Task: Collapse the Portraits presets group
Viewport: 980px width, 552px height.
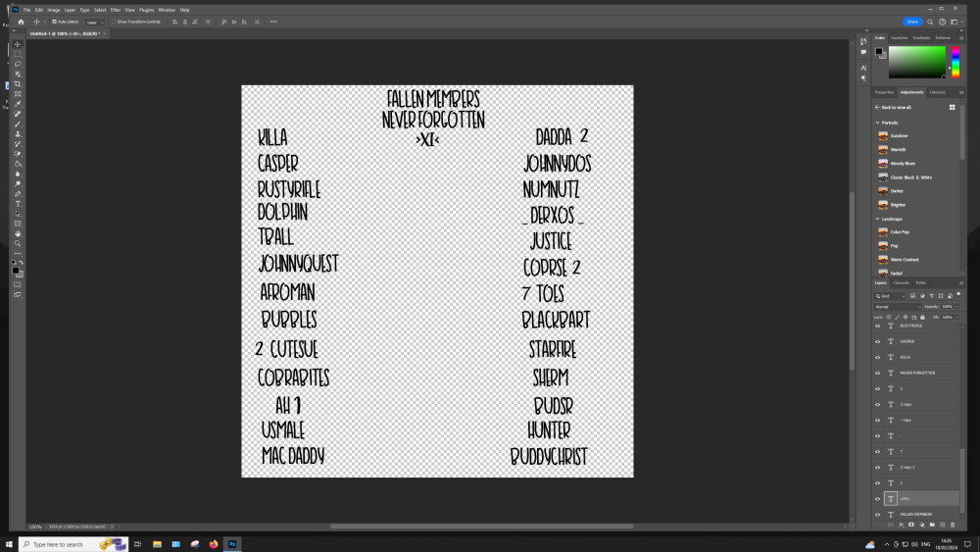Action: pos(877,123)
